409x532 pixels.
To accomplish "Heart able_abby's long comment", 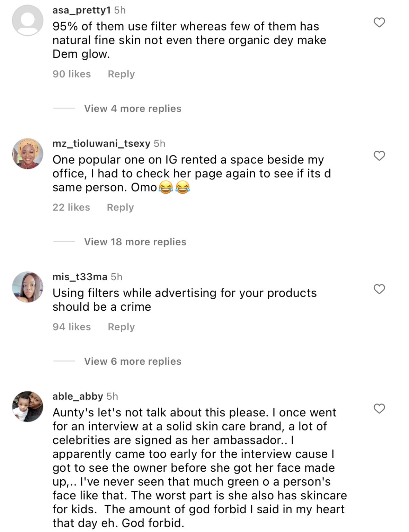I will 379,409.
